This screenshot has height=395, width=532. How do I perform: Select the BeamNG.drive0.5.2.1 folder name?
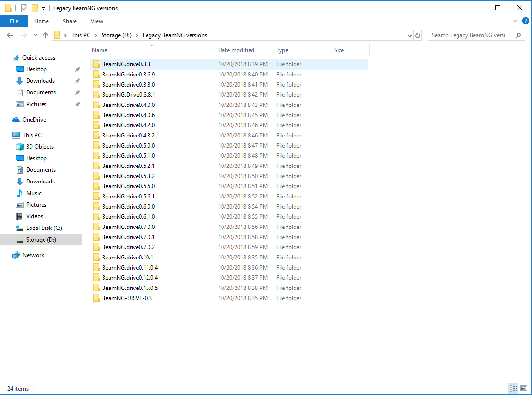pos(128,166)
